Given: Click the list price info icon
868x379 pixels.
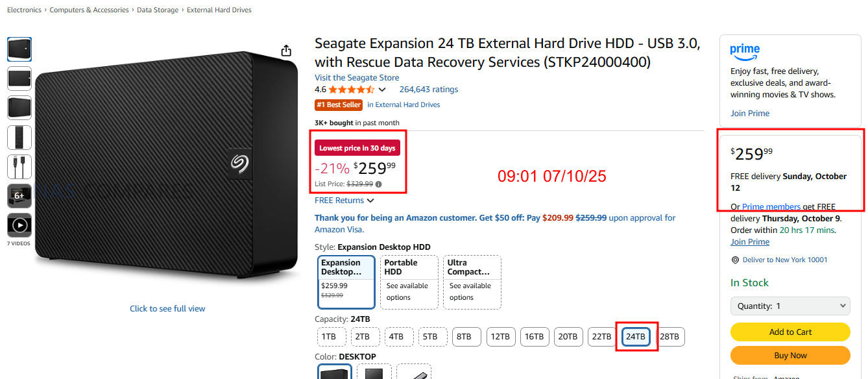Looking at the screenshot, I should coord(379,184).
